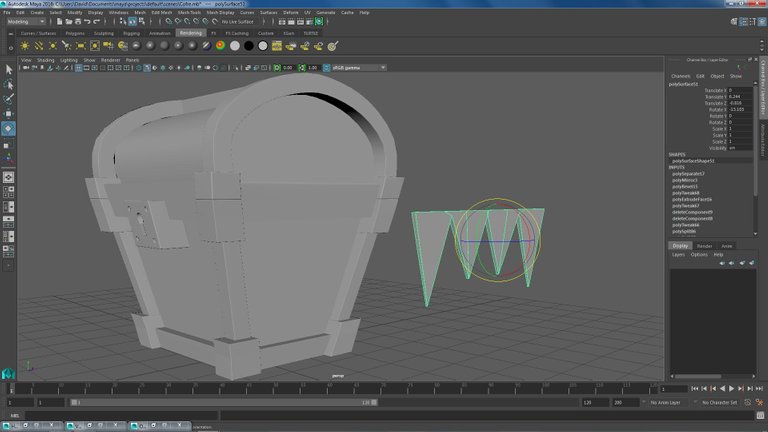The image size is (768, 432).
Task: Open the Channels menu in Channel Box
Action: (x=680, y=76)
